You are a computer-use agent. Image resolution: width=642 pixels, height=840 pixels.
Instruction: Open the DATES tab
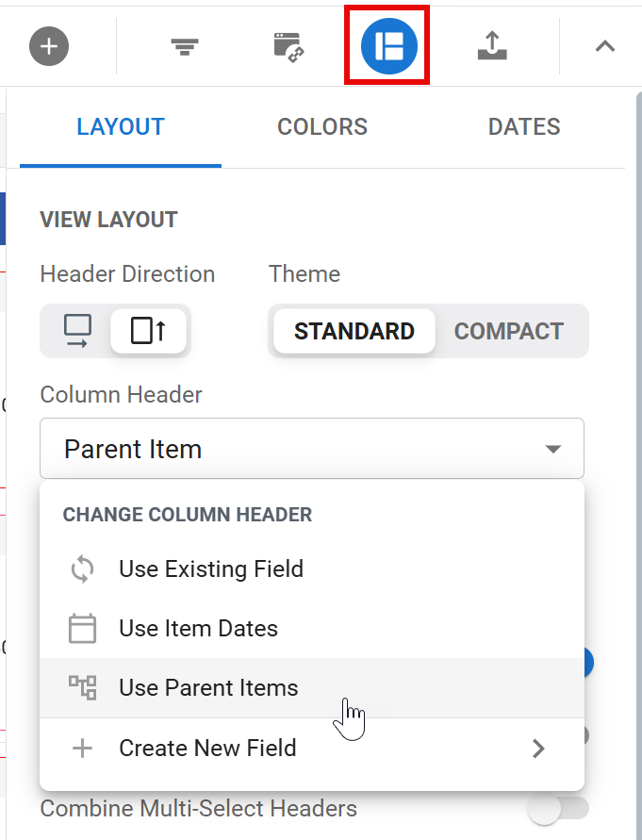pyautogui.click(x=524, y=126)
